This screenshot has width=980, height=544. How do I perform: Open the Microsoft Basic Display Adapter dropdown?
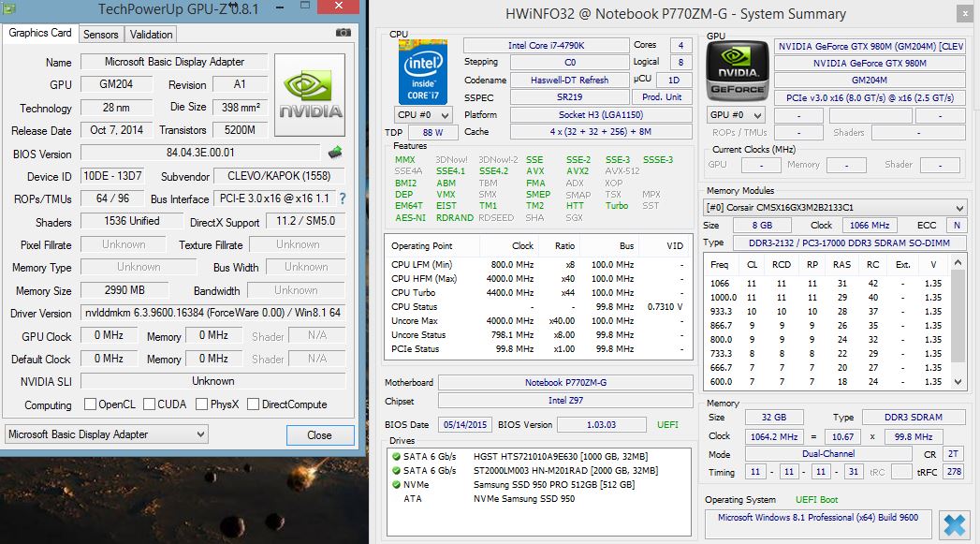coord(107,434)
